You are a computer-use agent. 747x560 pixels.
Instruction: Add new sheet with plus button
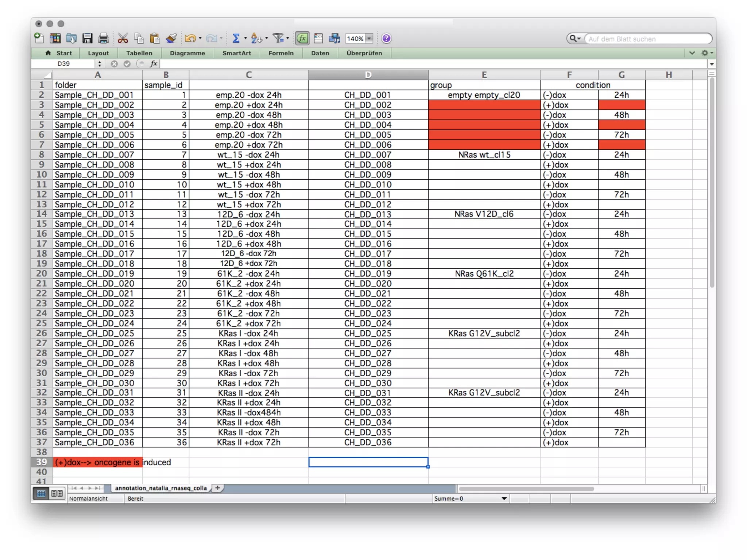217,488
